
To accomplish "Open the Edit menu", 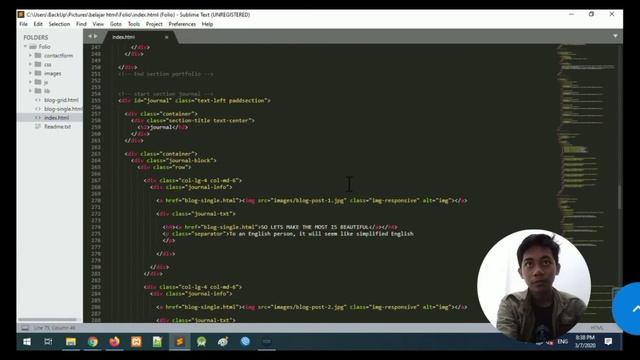I will [38, 24].
